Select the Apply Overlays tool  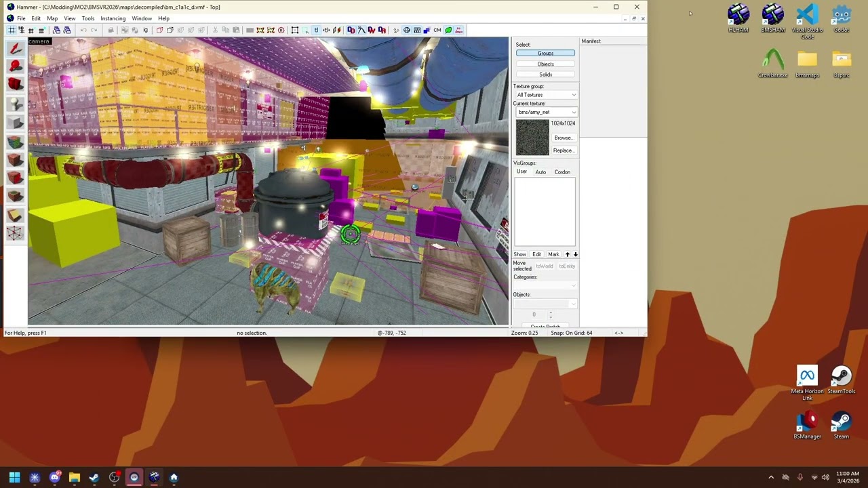(15, 197)
